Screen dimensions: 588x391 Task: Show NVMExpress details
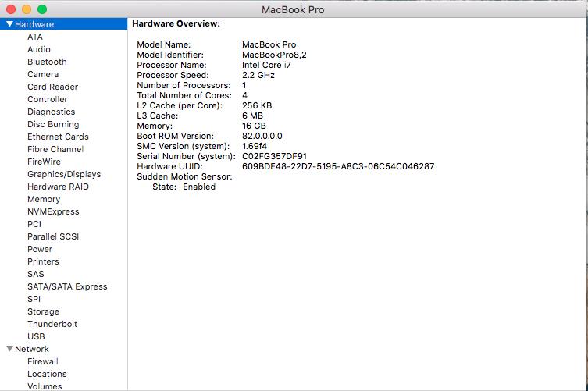pyautogui.click(x=53, y=211)
